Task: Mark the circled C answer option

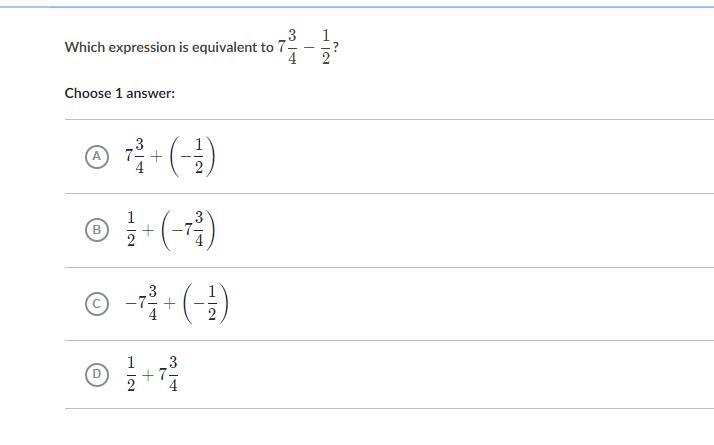Action: 97,304
